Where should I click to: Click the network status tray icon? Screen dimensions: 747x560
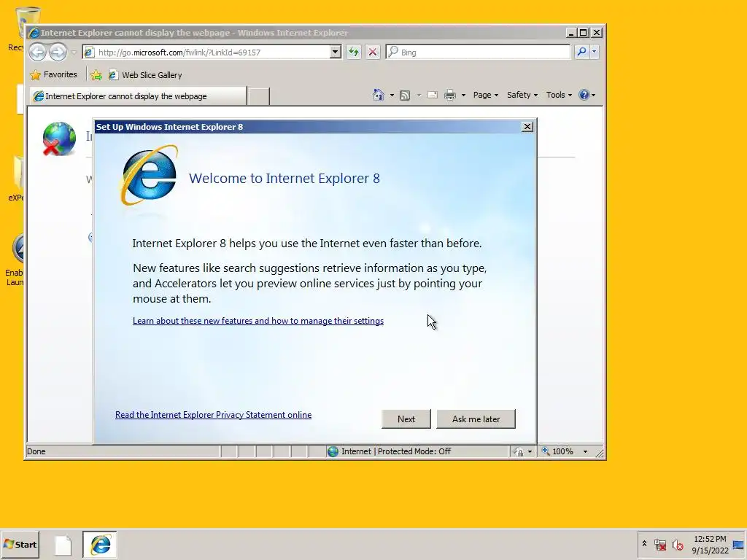(659, 544)
